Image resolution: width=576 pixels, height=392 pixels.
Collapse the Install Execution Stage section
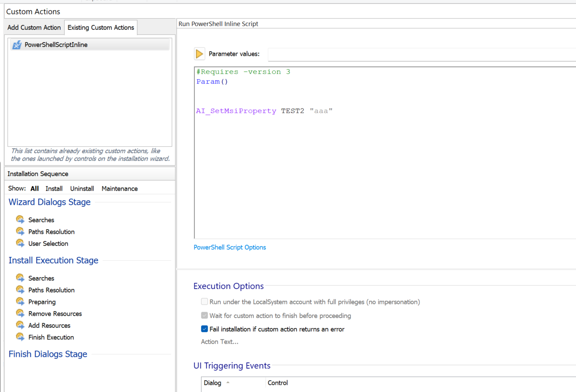54,260
